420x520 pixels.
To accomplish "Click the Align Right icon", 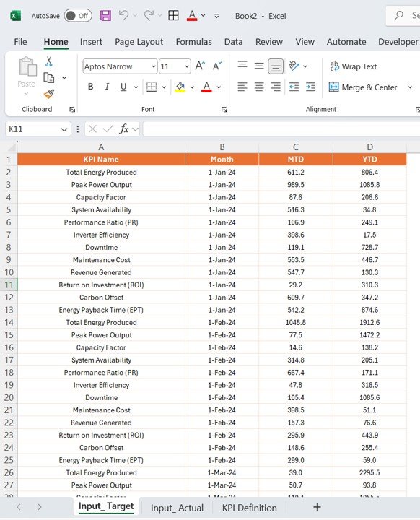I will 276,87.
